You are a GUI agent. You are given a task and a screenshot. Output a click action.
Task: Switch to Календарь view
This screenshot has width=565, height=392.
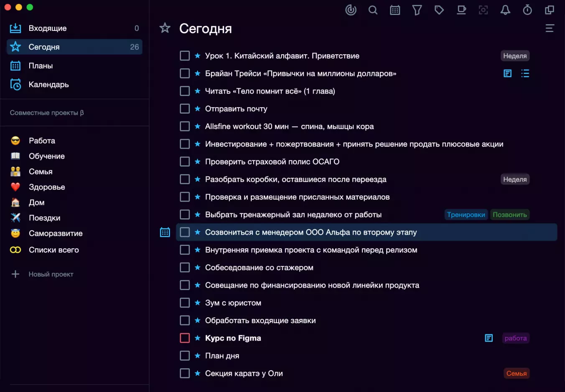[74, 84]
